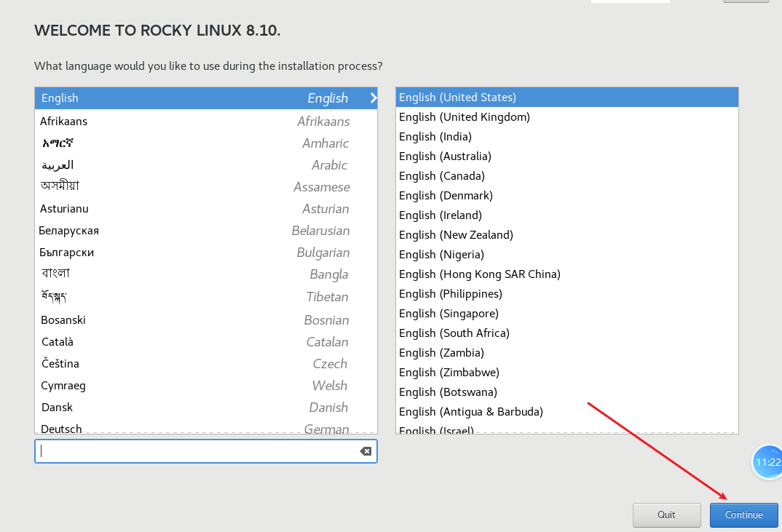Choose English (South Africa) locale
The height and width of the screenshot is (532, 782).
(x=567, y=333)
